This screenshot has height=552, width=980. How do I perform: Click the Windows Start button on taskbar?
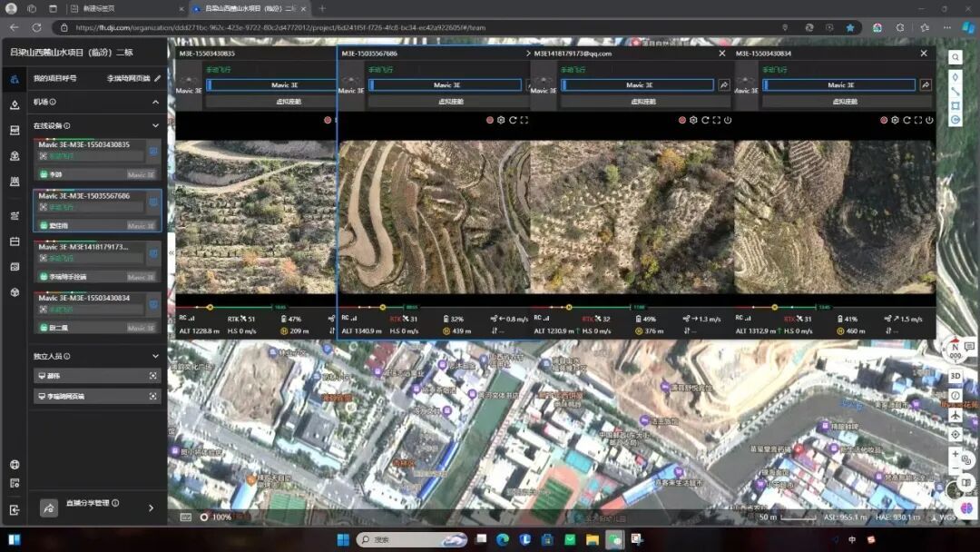point(343,539)
